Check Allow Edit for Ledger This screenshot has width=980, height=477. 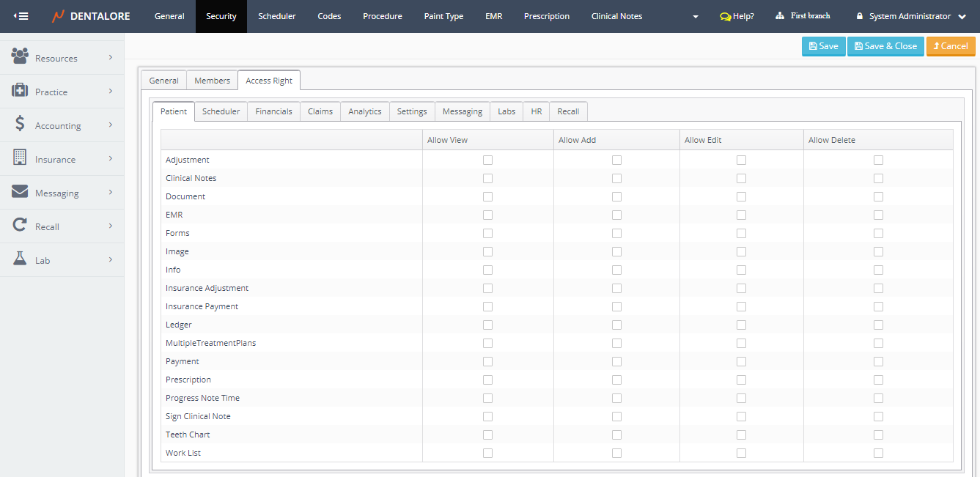tap(741, 325)
